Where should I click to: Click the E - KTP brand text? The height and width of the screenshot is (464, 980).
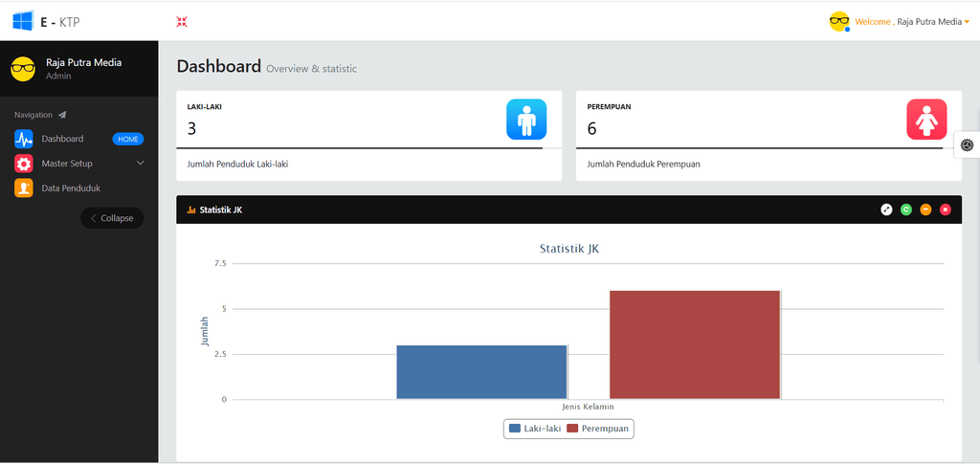[x=60, y=22]
